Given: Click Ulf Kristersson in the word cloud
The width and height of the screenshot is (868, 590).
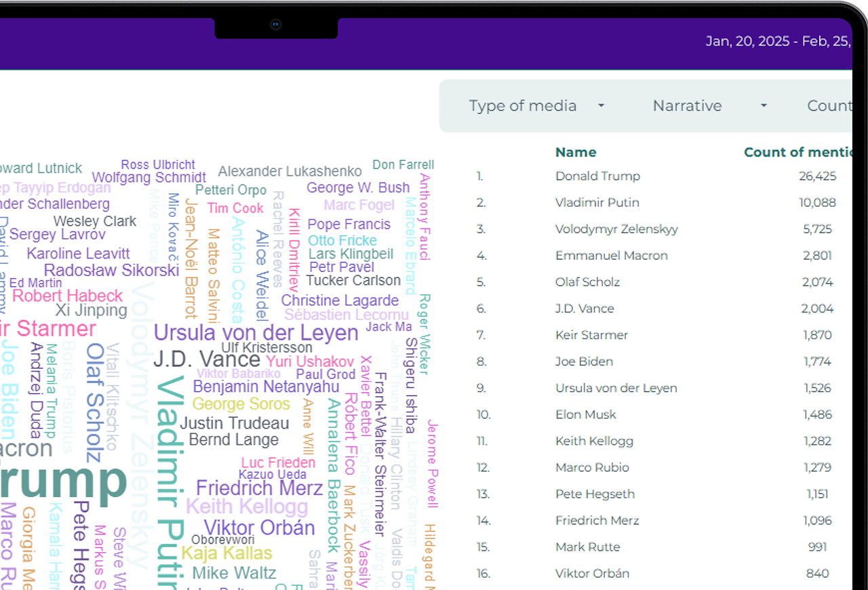Looking at the screenshot, I should [267, 348].
